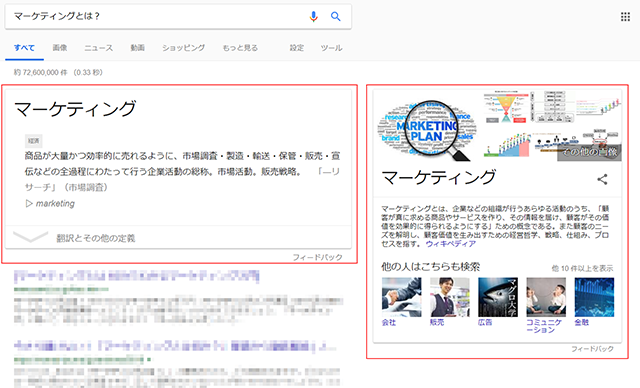The height and width of the screenshot is (388, 640).
Task: Switch to the 画像 tab
Action: coord(60,48)
